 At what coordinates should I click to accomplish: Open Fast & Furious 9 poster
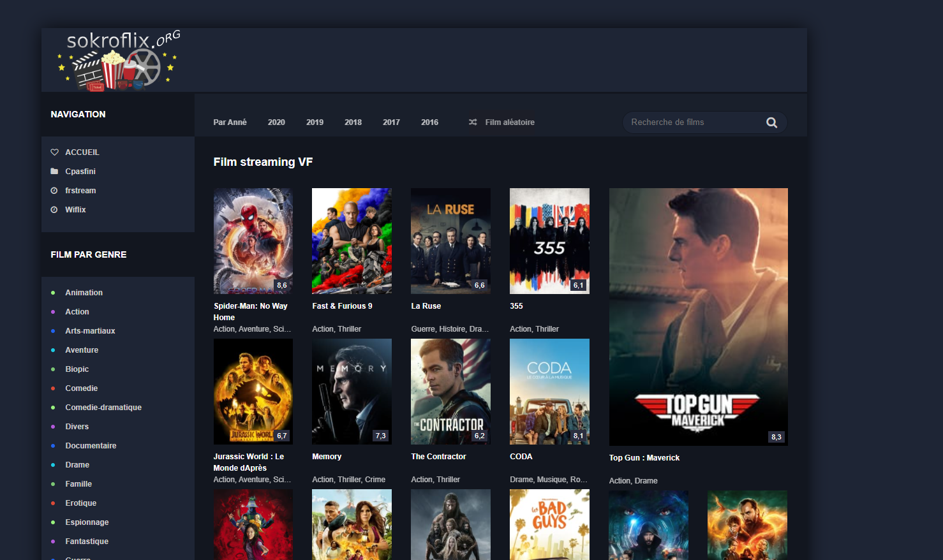[352, 241]
